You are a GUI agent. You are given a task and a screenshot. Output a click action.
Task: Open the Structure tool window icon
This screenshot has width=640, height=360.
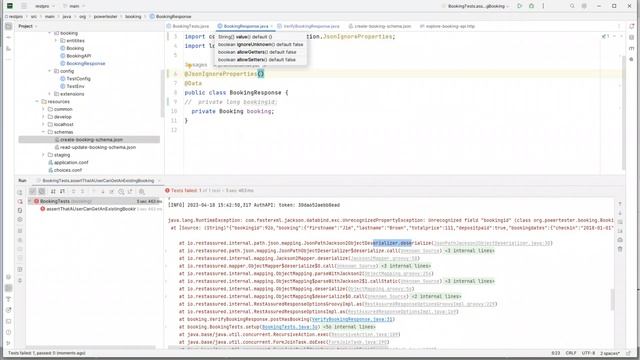[x=9, y=49]
